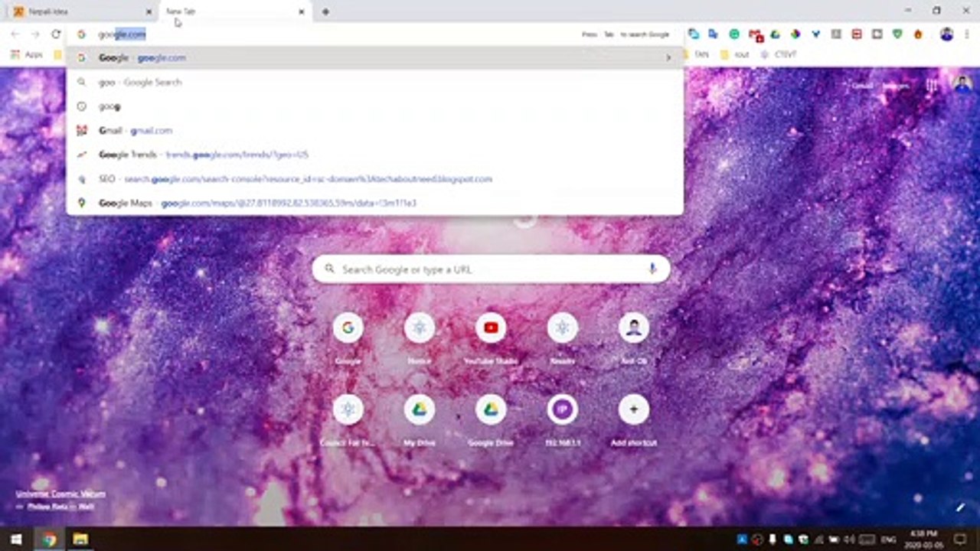
Task: Choose the Google Trends suggestion
Action: [x=374, y=155]
